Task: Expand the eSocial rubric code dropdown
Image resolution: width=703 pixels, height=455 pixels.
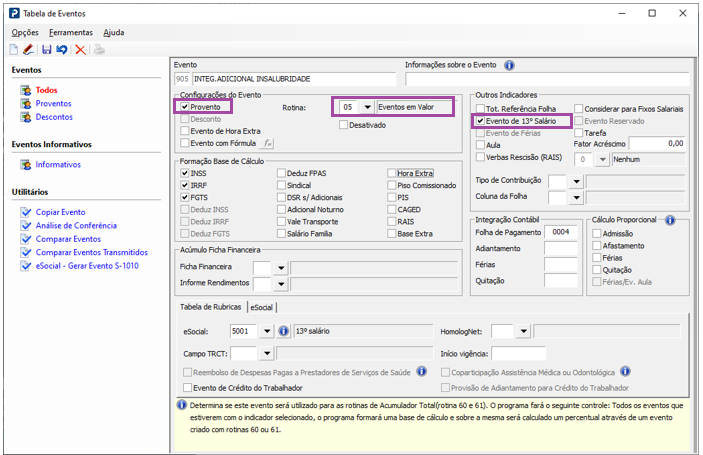Action: click(267, 331)
